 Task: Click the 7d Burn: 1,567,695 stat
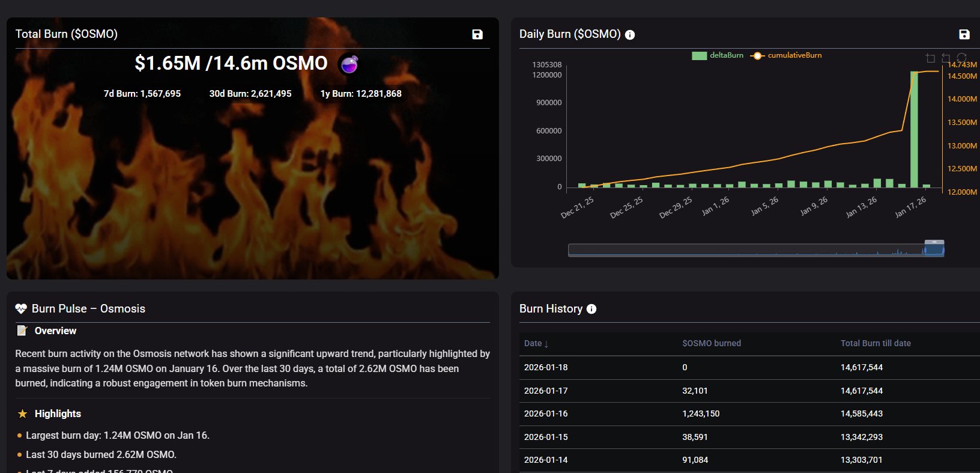click(x=142, y=94)
